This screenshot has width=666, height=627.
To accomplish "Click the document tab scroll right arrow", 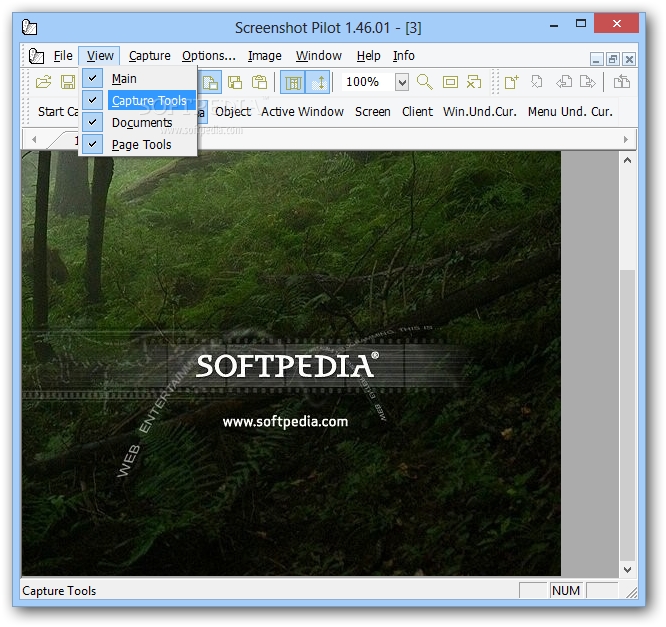I will tap(626, 139).
